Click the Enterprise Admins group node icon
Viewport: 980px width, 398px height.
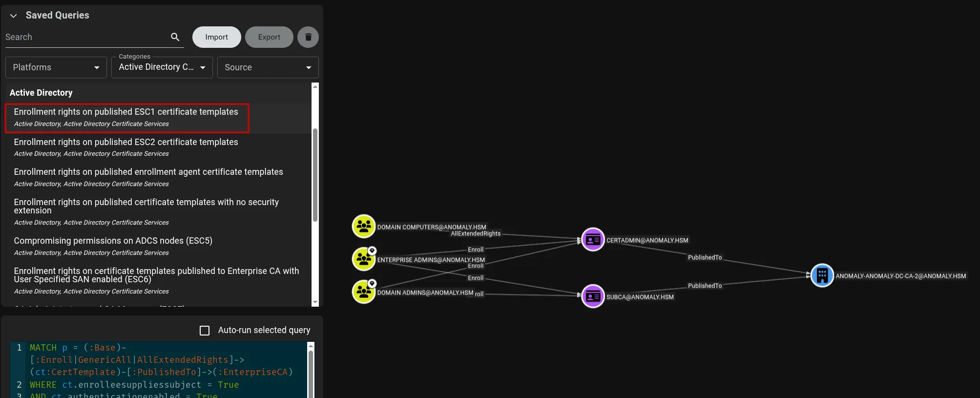pyautogui.click(x=364, y=259)
